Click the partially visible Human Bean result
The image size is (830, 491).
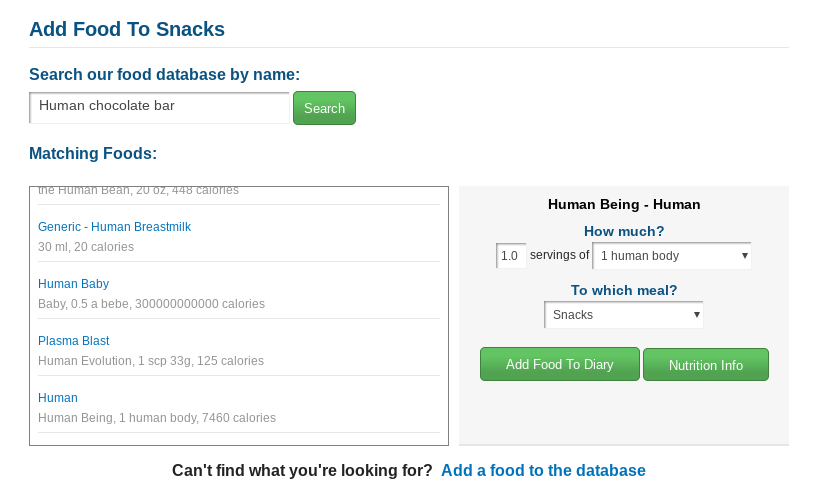click(x=138, y=191)
